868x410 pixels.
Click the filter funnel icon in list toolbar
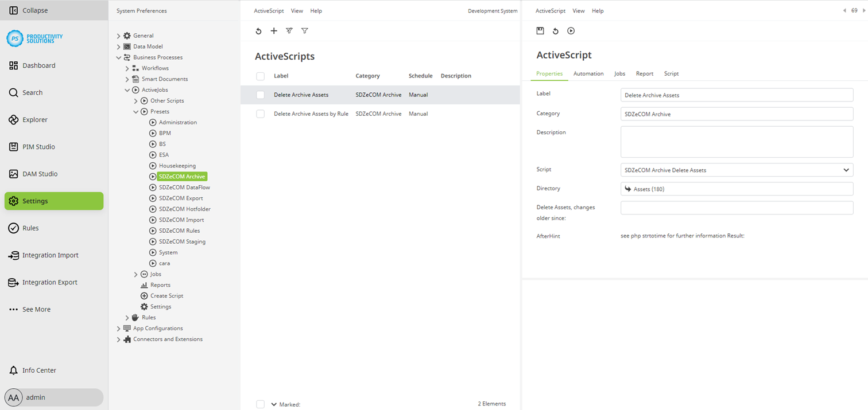305,31
